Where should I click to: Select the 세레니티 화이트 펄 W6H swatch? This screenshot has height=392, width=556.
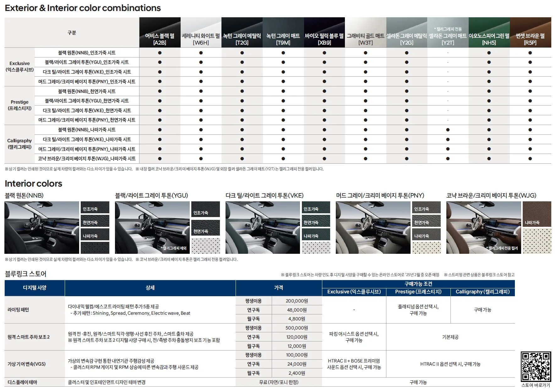click(201, 32)
